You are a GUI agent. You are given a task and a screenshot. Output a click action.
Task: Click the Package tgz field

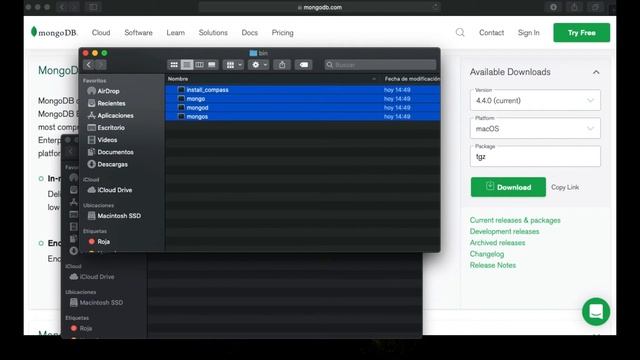(x=535, y=156)
